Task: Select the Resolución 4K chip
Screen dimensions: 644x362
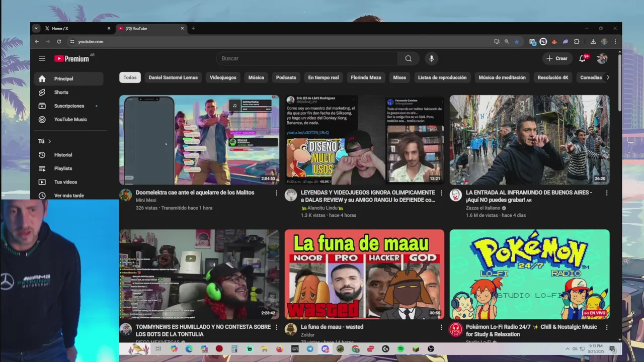Action: (x=553, y=77)
